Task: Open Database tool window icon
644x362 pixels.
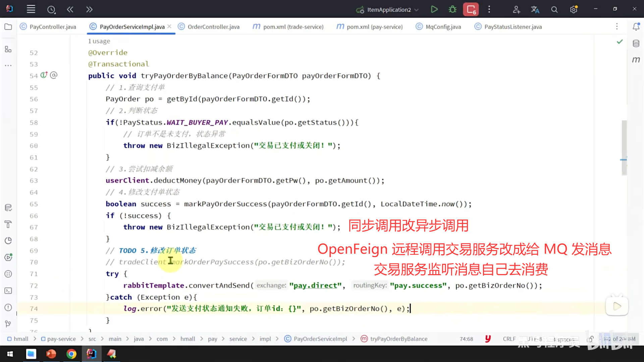Action: pyautogui.click(x=636, y=44)
